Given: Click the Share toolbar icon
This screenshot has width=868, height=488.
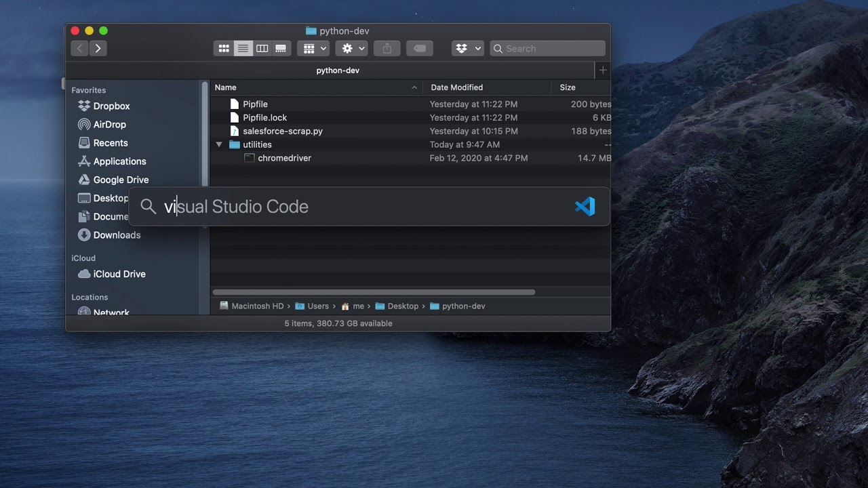Looking at the screenshot, I should 387,48.
